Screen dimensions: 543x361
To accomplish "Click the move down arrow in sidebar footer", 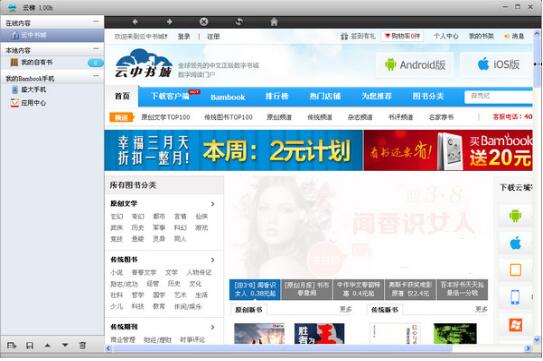I will [x=65, y=345].
